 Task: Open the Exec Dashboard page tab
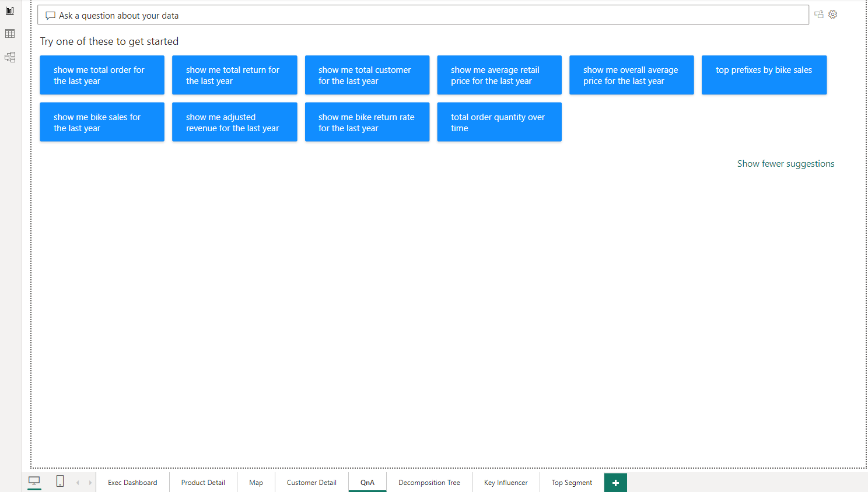point(132,483)
